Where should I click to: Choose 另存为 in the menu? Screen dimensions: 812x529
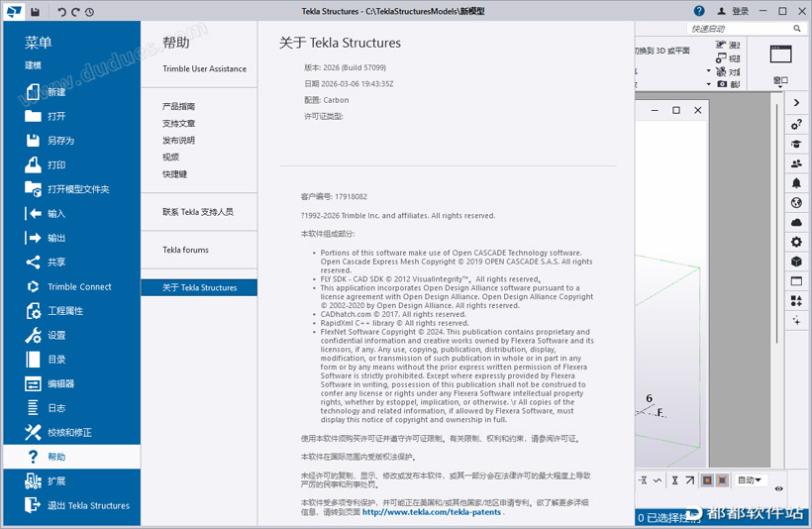click(x=72, y=141)
